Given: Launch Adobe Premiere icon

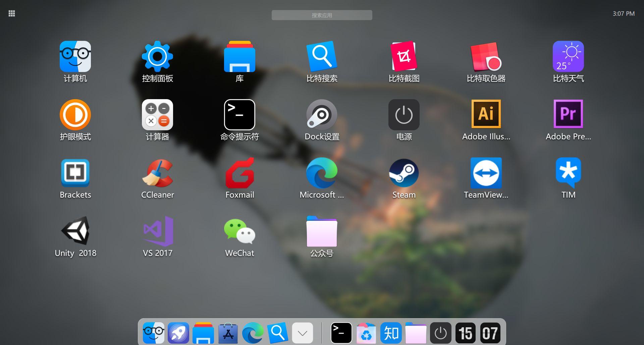Looking at the screenshot, I should [568, 114].
